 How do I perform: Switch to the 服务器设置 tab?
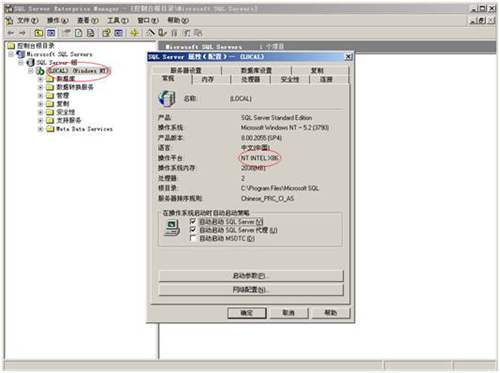187,70
